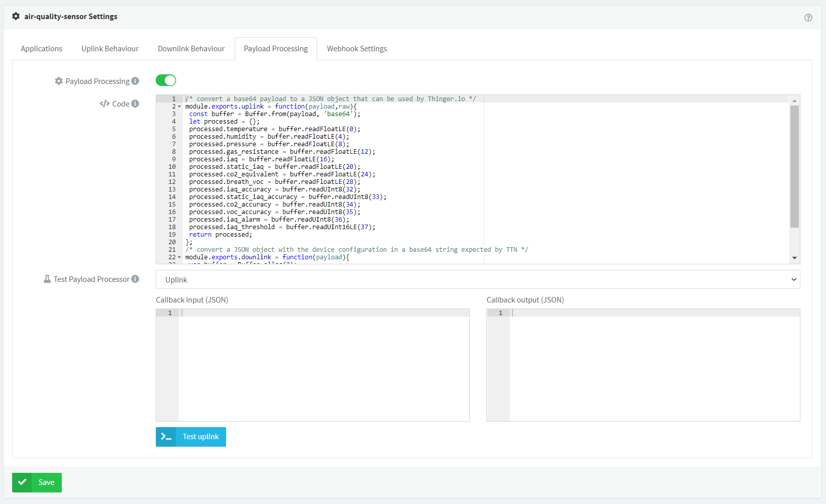Click the air-quality-sensor settings gear icon

16,16
